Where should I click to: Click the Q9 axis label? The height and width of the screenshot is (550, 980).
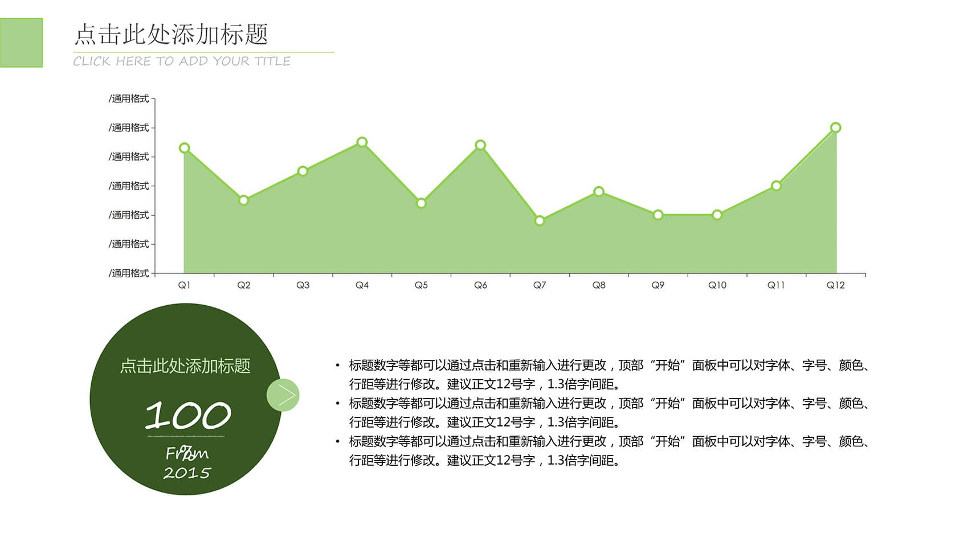pyautogui.click(x=658, y=285)
